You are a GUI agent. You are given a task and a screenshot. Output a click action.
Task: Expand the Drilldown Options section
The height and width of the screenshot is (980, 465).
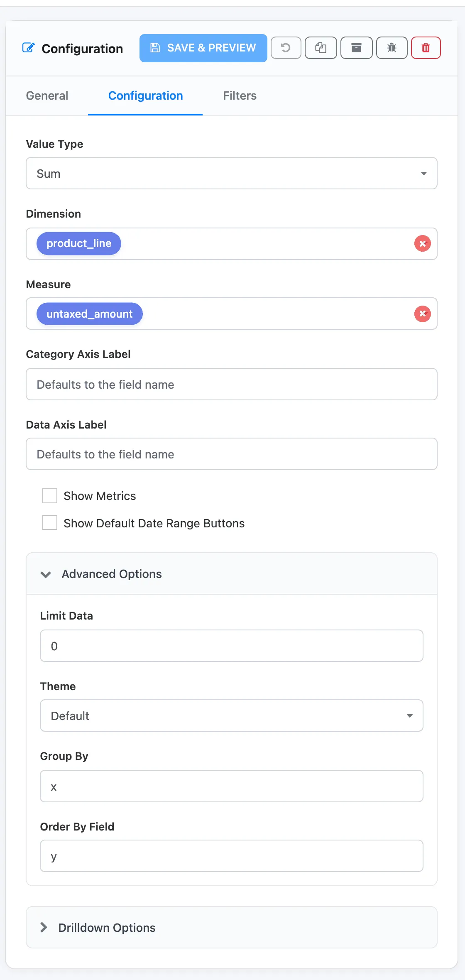pyautogui.click(x=232, y=927)
